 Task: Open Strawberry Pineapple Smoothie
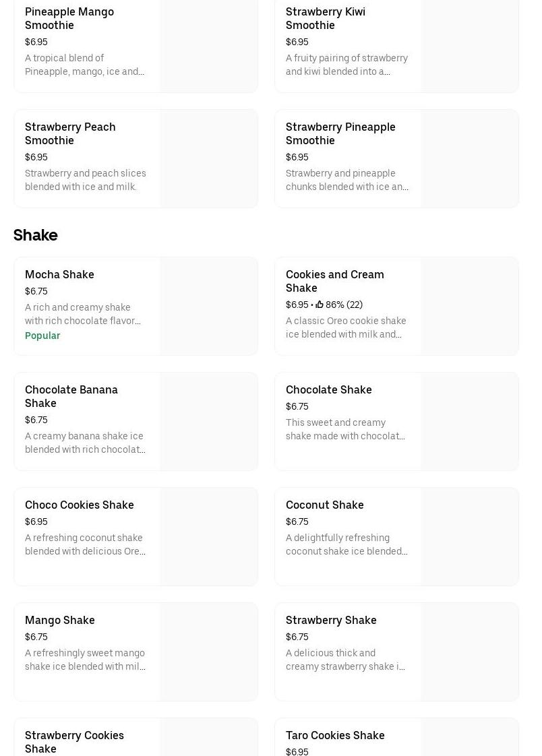coord(340,133)
